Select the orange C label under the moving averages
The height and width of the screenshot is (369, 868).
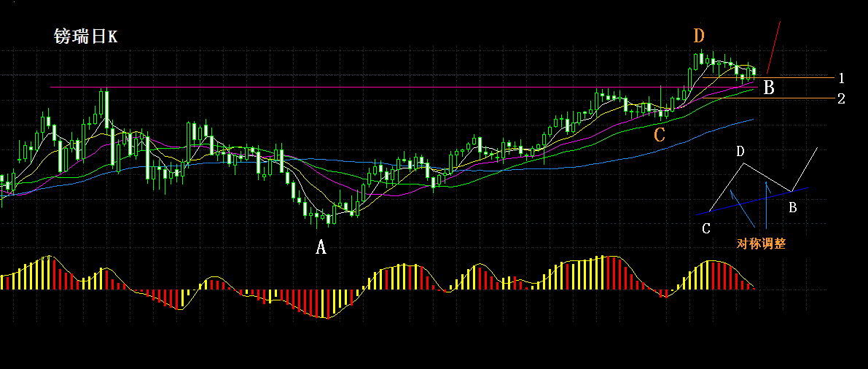[x=659, y=135]
